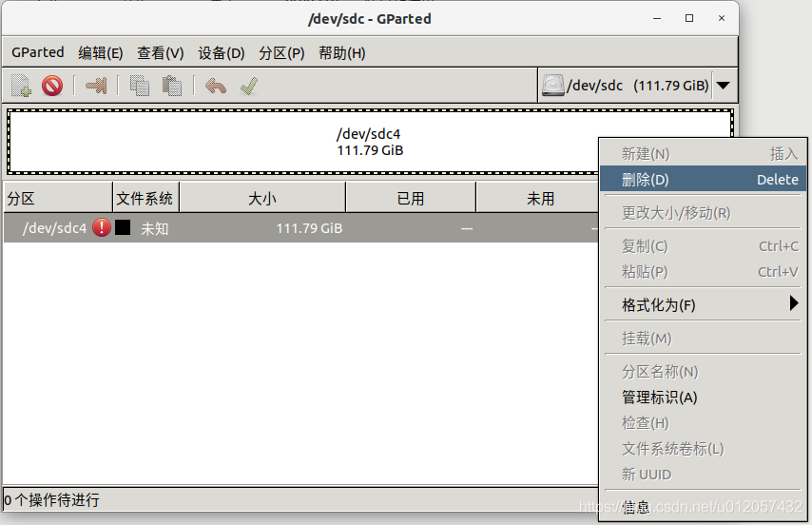This screenshot has height=525, width=812.
Task: Click the status bar 0 个操作待进行
Action: (x=51, y=499)
